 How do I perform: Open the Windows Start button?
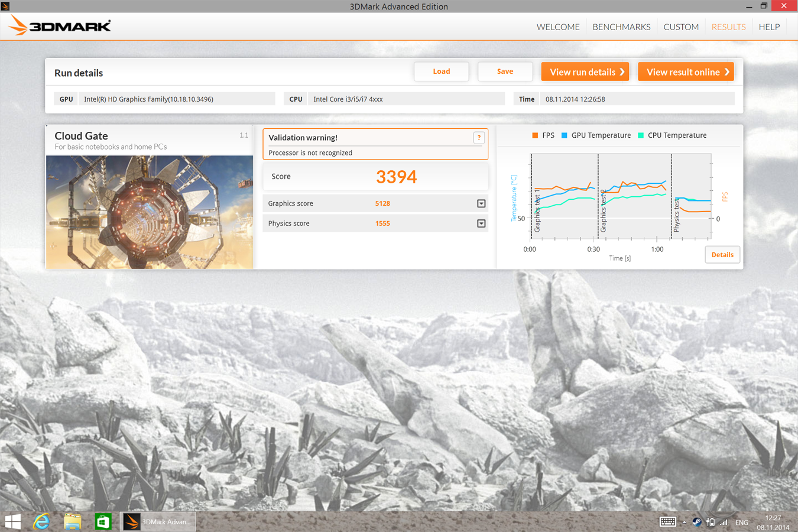[12, 522]
